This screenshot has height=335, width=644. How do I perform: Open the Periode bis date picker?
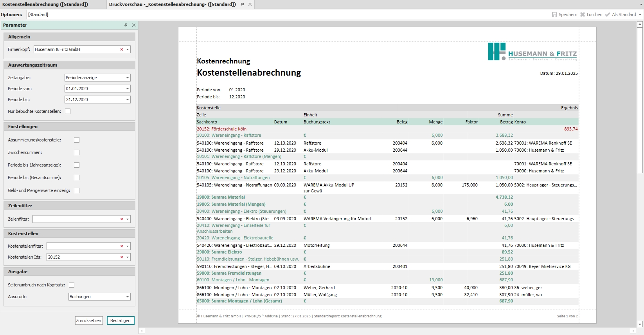click(128, 100)
